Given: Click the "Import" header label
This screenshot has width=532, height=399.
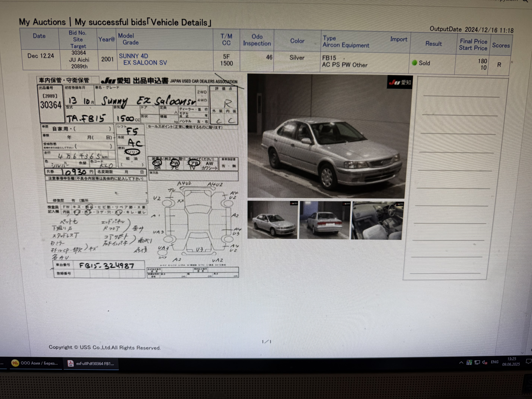Looking at the screenshot, I should 399,39.
